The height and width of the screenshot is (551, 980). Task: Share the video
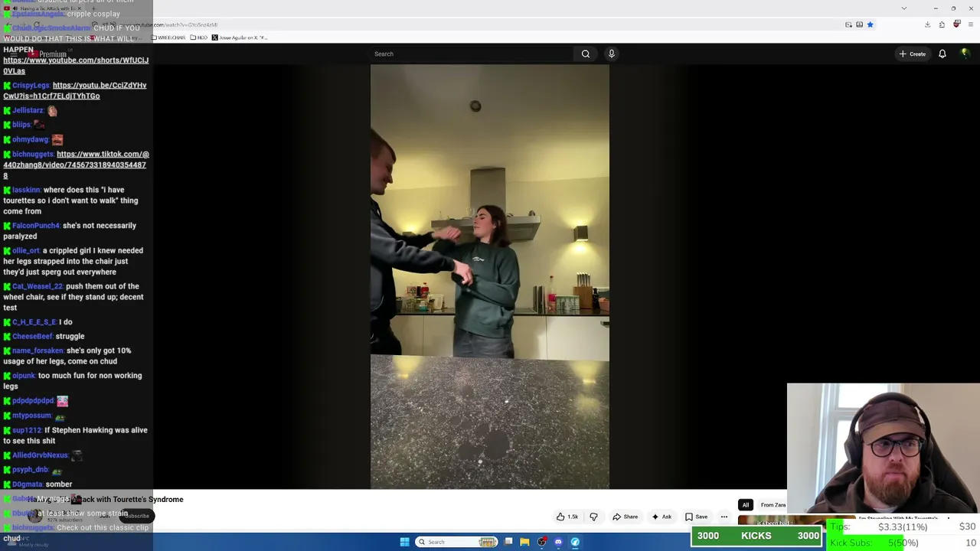pos(625,517)
